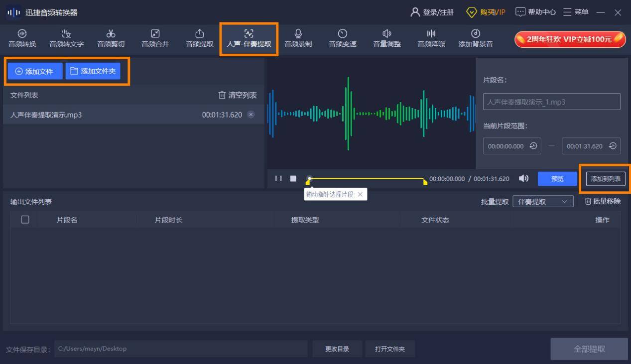Click the right yellow segment end marker
Viewport: 631px width, 364px height.
point(425,183)
